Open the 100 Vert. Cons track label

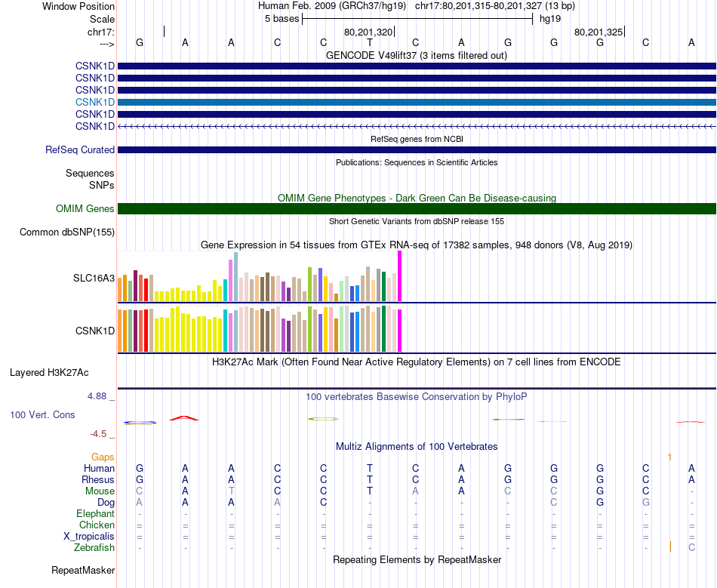[x=42, y=414]
